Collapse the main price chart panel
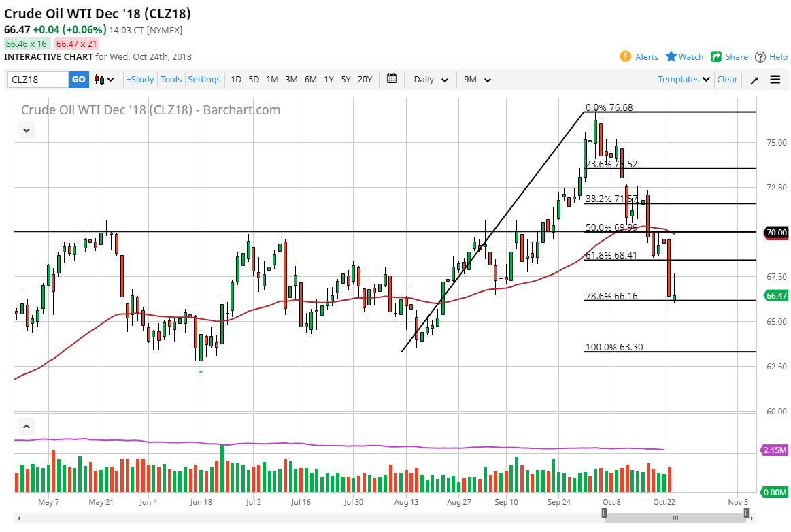Image resolution: width=791 pixels, height=532 pixels. pos(26,130)
